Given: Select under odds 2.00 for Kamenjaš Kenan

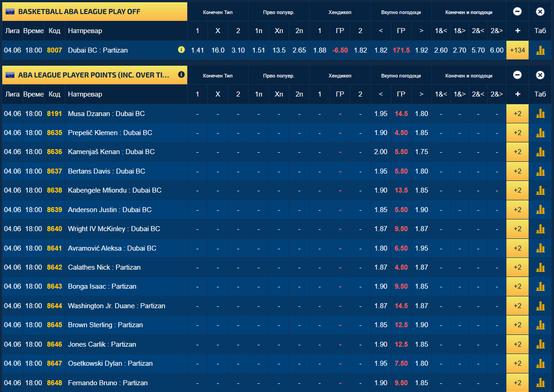Looking at the screenshot, I should [x=381, y=152].
